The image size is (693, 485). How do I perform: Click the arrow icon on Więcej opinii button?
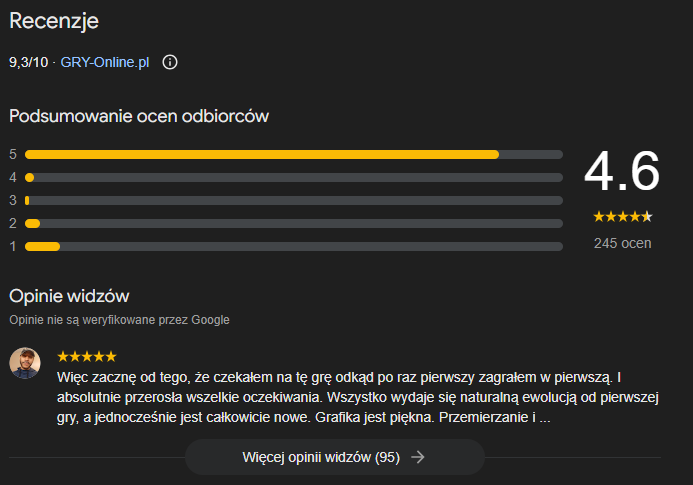(418, 457)
